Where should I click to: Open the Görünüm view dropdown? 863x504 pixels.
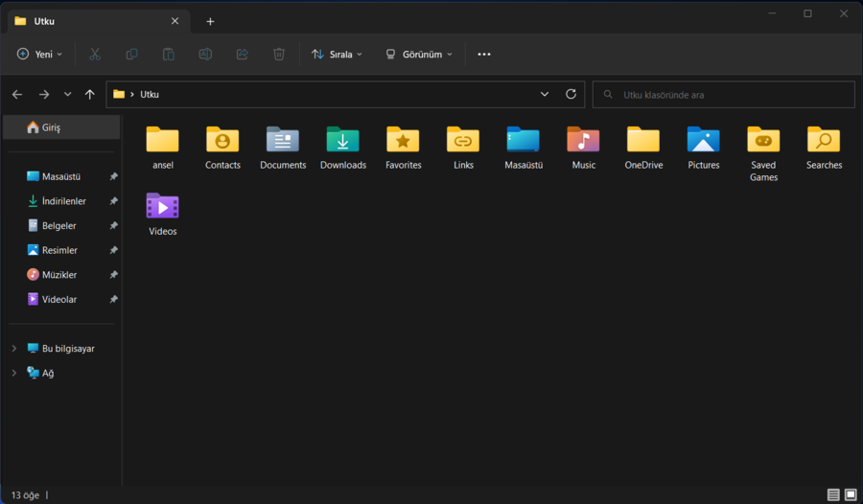tap(419, 55)
